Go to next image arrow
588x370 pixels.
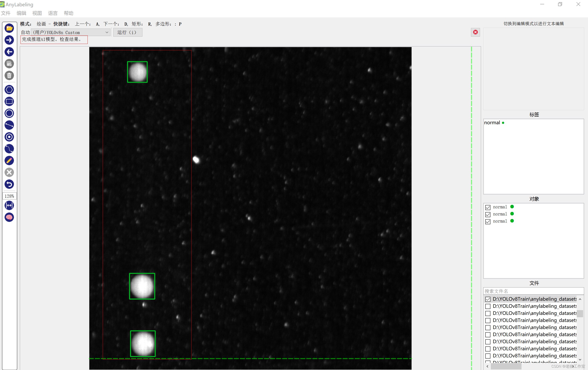(x=9, y=40)
